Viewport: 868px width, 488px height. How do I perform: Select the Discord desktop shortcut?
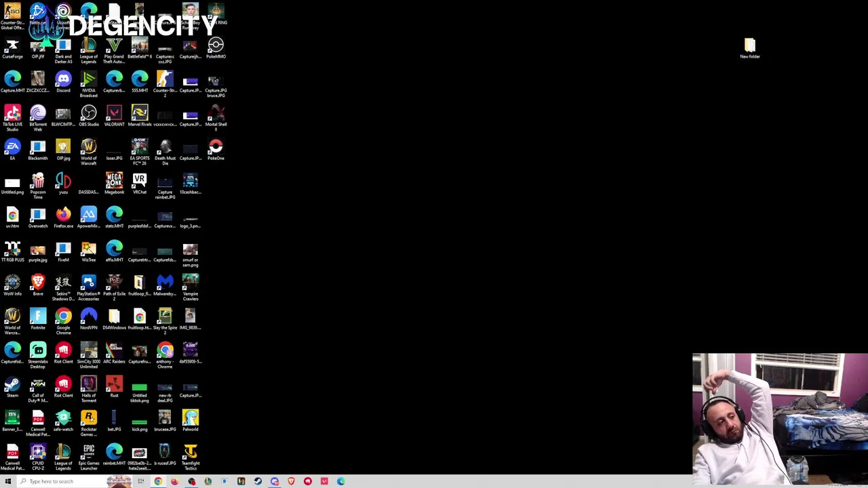point(63,81)
